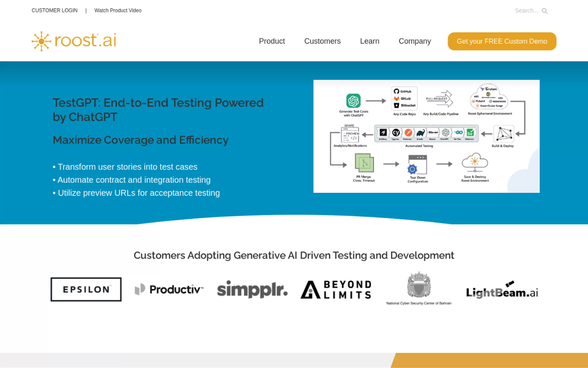The image size is (588, 368).
Task: Click the Postman icon in Automated Testing
Action: (408, 133)
